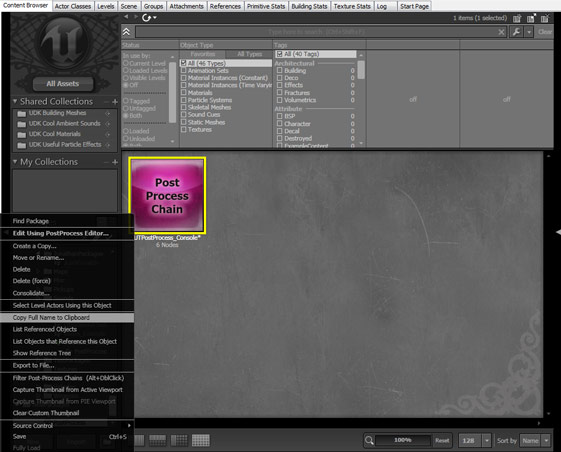
Task: Open the Levels tab
Action: (x=106, y=6)
